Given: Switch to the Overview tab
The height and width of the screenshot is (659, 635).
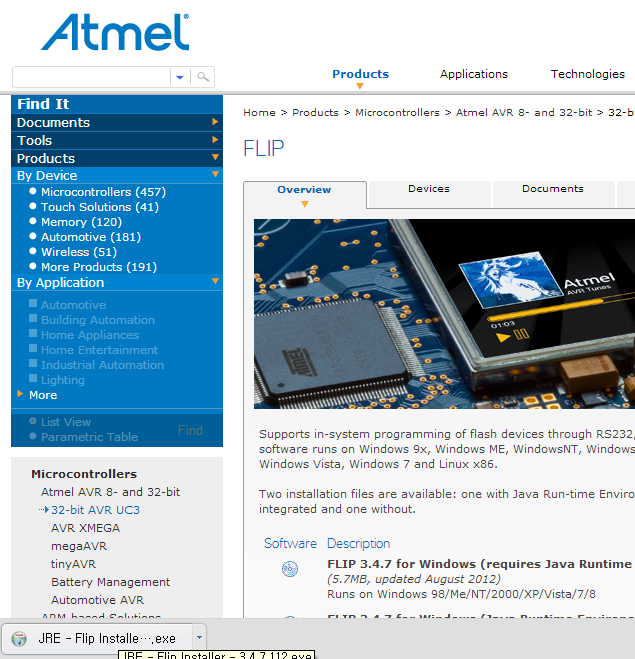Looking at the screenshot, I should [x=305, y=195].
